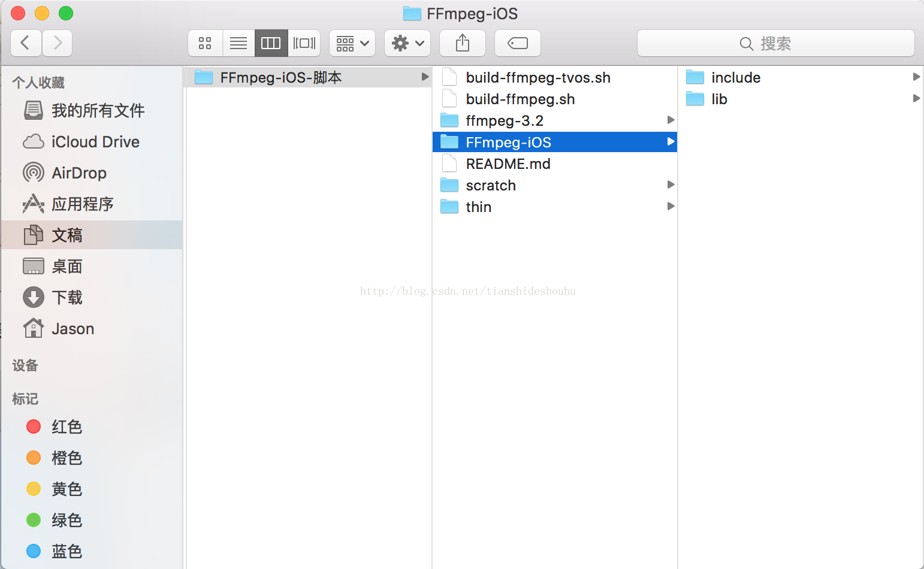Select the 红色 tag label

(x=67, y=426)
